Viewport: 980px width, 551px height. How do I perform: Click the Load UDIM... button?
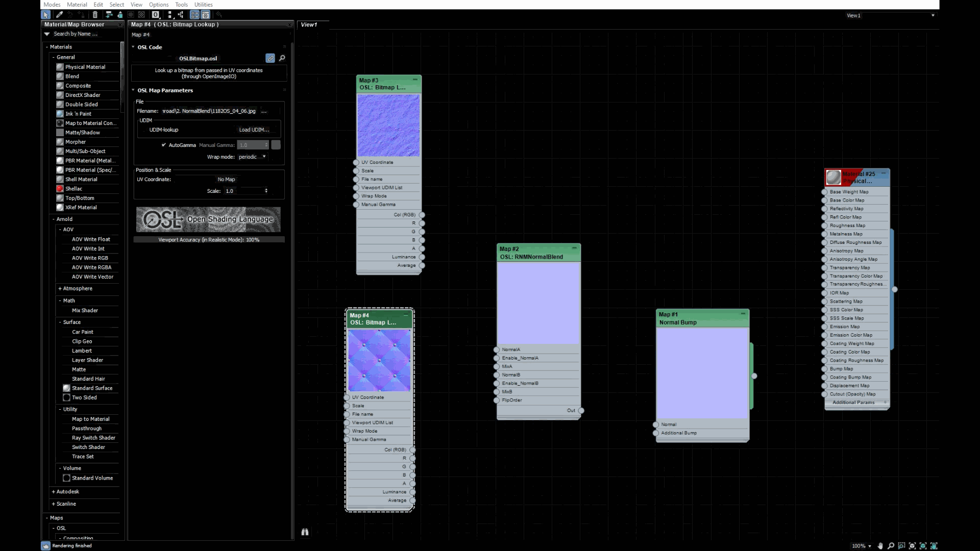click(254, 130)
